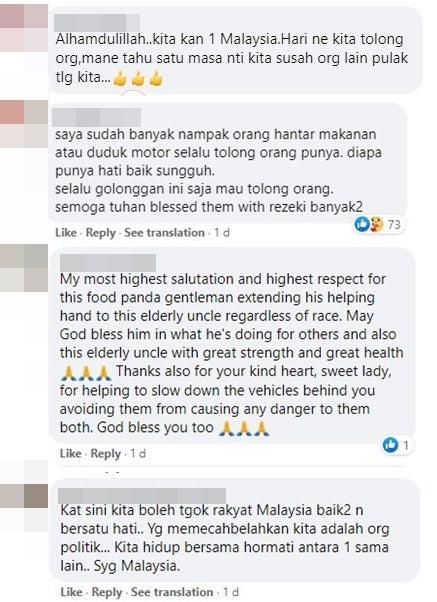The image size is (437, 602).
Task: Click the care emoji reaction next to 73
Action: (x=375, y=224)
